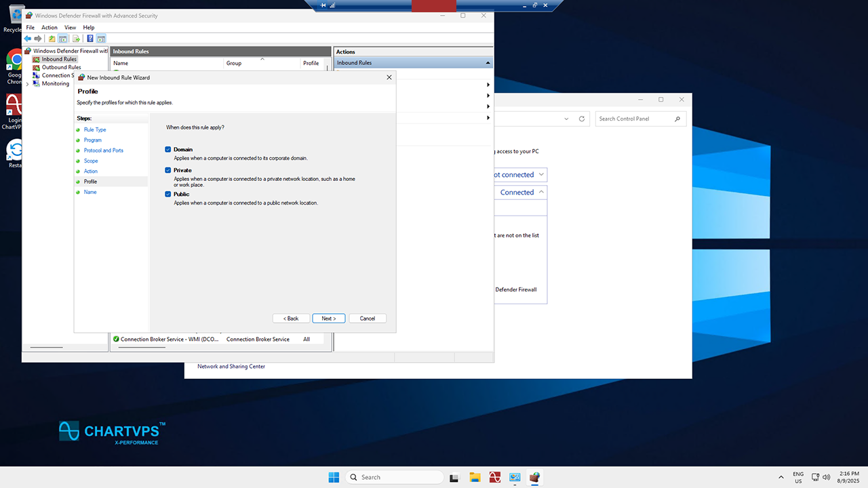Image resolution: width=868 pixels, height=488 pixels.
Task: Click the blue Help toolbar icon
Action: (90, 39)
